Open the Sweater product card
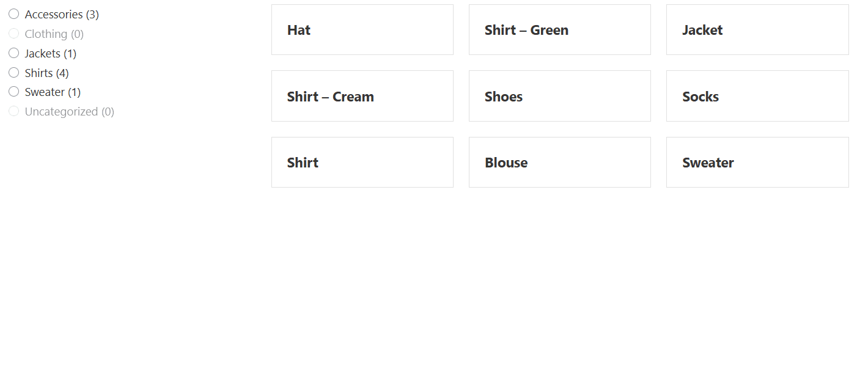Screen dimensions: 868x374 click(x=757, y=162)
